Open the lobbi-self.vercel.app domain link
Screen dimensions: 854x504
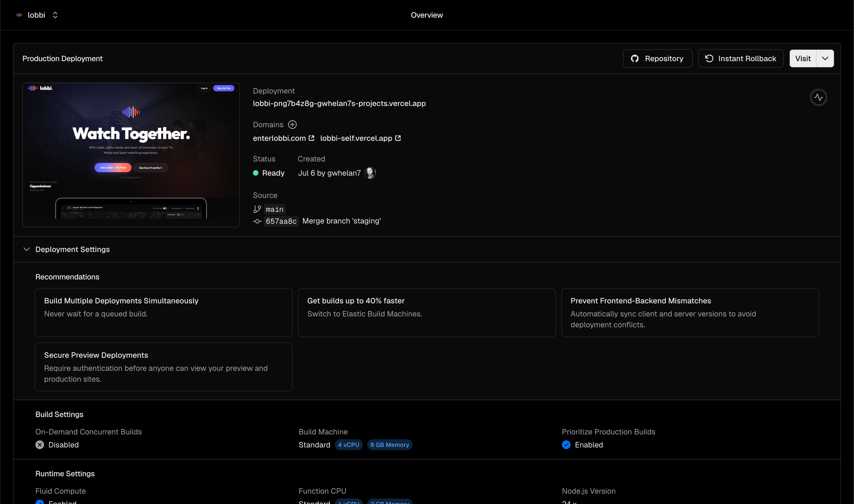coord(356,138)
